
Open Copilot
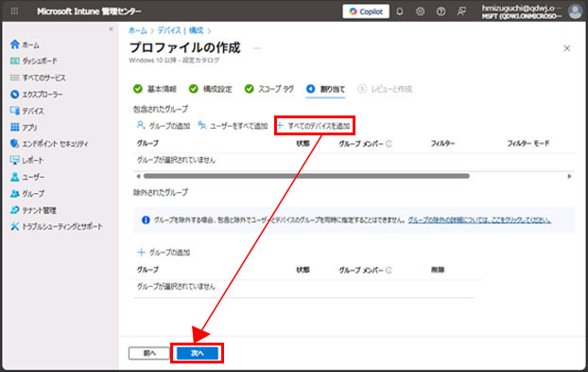366,11
